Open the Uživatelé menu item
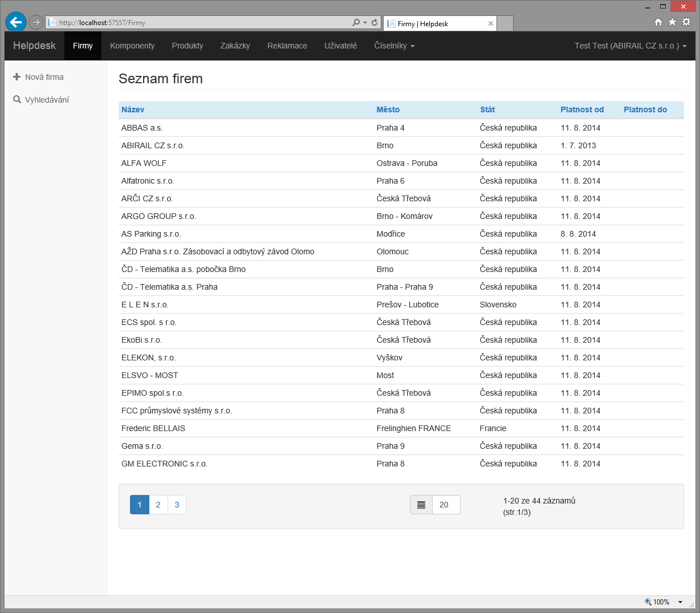 341,46
